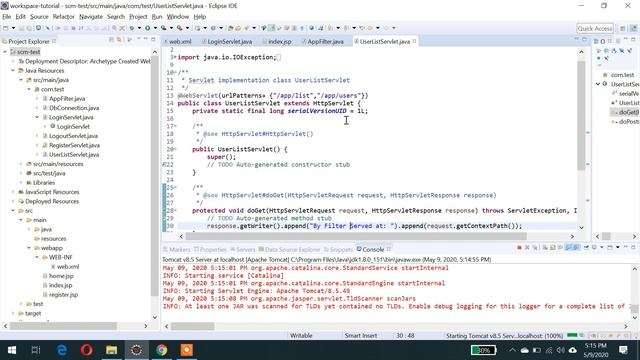Toggle Pin Console in the console toolbar
640x360 pixels.
click(x=586, y=247)
